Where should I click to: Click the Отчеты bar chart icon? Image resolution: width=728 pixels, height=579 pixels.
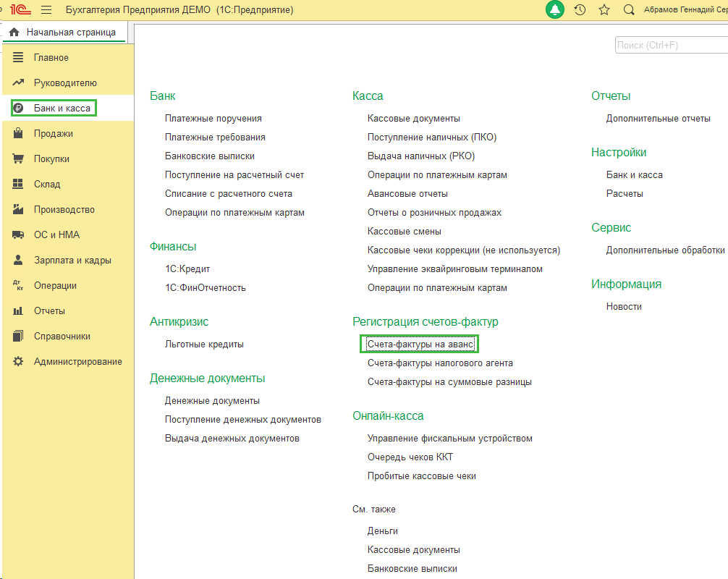point(18,310)
